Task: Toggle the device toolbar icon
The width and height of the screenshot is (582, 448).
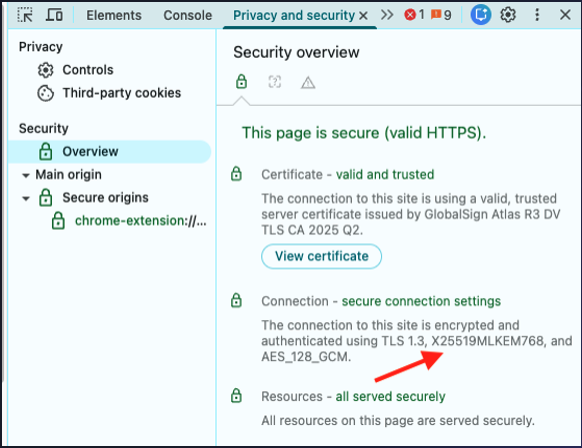Action: pyautogui.click(x=54, y=15)
